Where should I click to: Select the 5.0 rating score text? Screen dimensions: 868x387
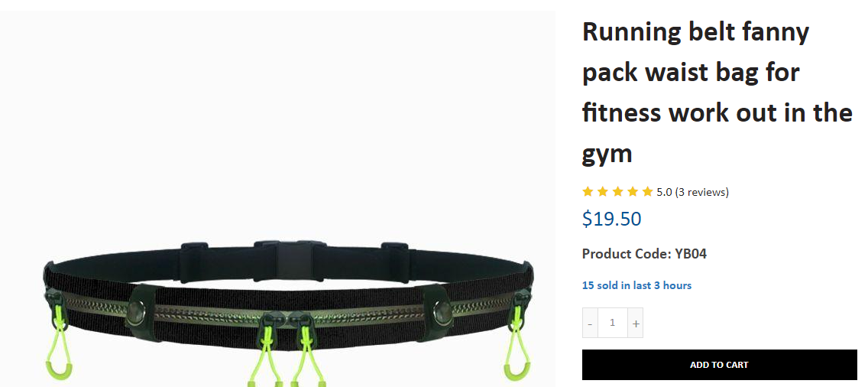click(x=664, y=193)
